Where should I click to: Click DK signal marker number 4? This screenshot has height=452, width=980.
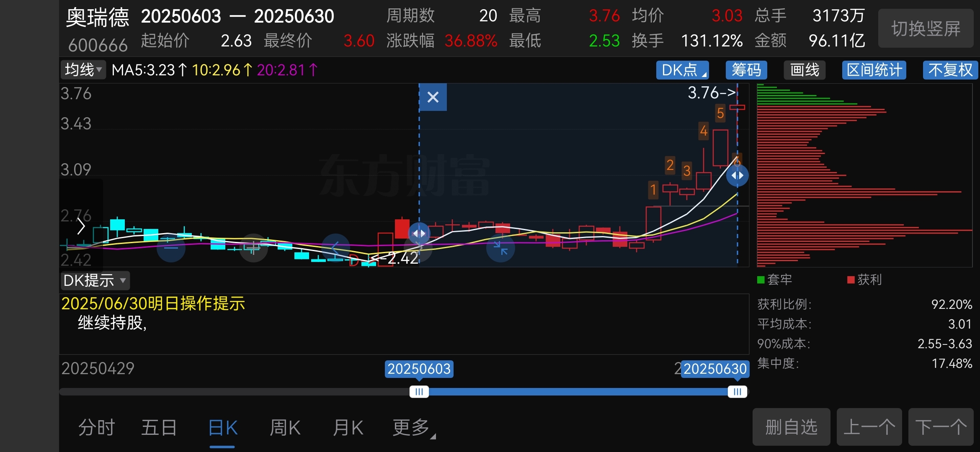(x=704, y=131)
